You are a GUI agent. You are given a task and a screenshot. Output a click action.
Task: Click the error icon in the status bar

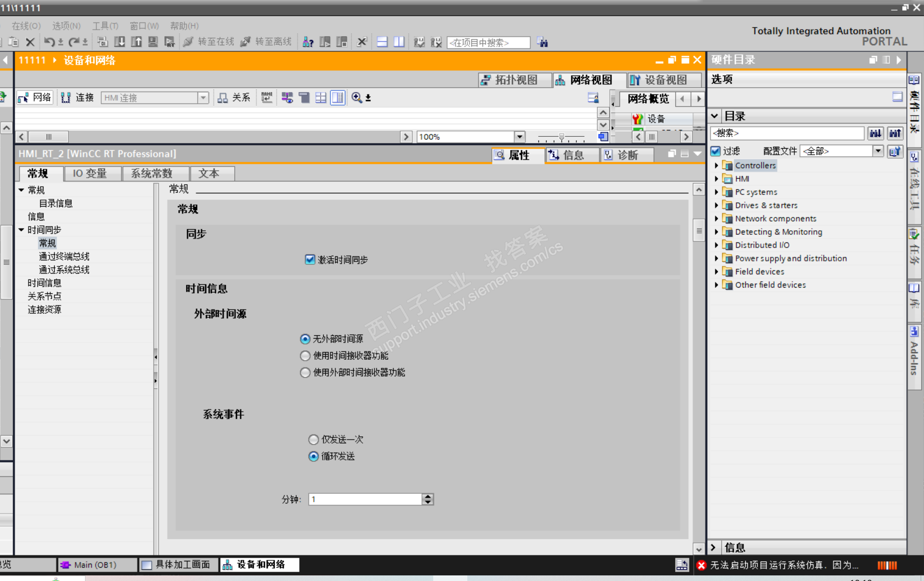(702, 565)
